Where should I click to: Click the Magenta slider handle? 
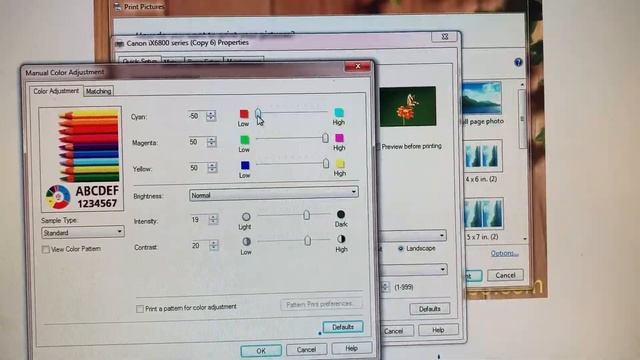pos(325,138)
